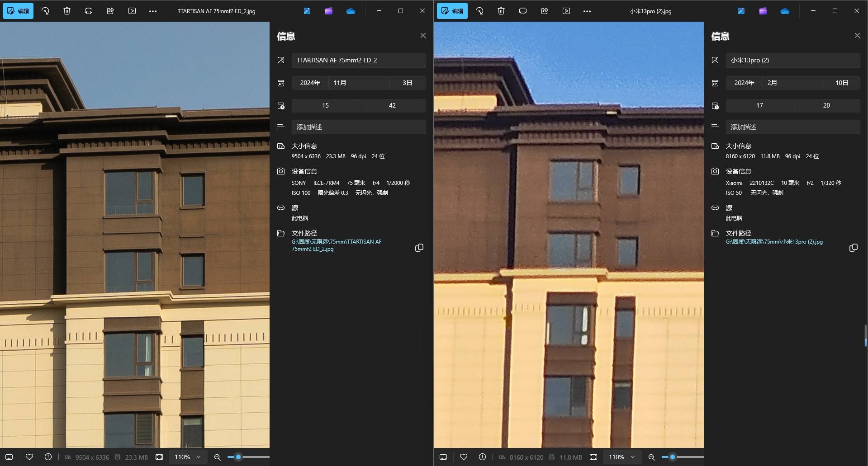Image resolution: width=868 pixels, height=466 pixels.
Task: Open more options menu in right window
Action: (x=587, y=11)
